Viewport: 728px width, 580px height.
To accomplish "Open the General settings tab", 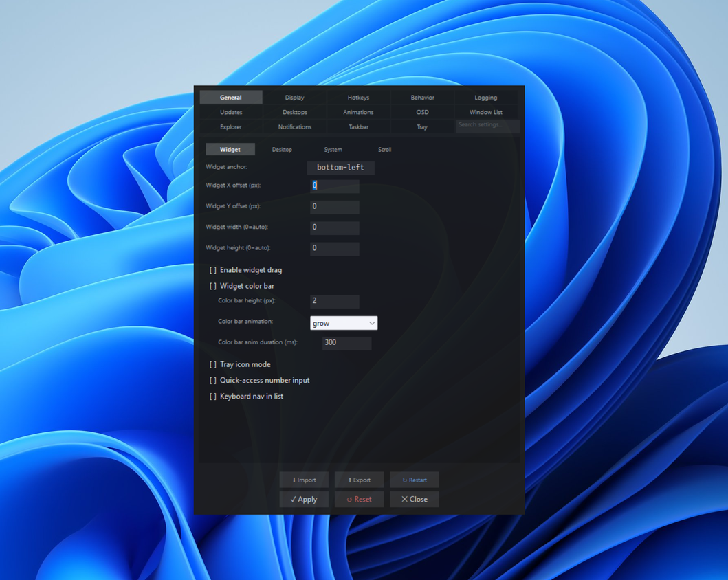I will (231, 98).
